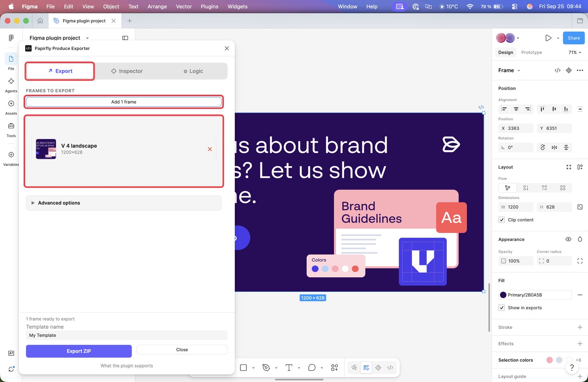Align horizontal centers

click(x=516, y=109)
